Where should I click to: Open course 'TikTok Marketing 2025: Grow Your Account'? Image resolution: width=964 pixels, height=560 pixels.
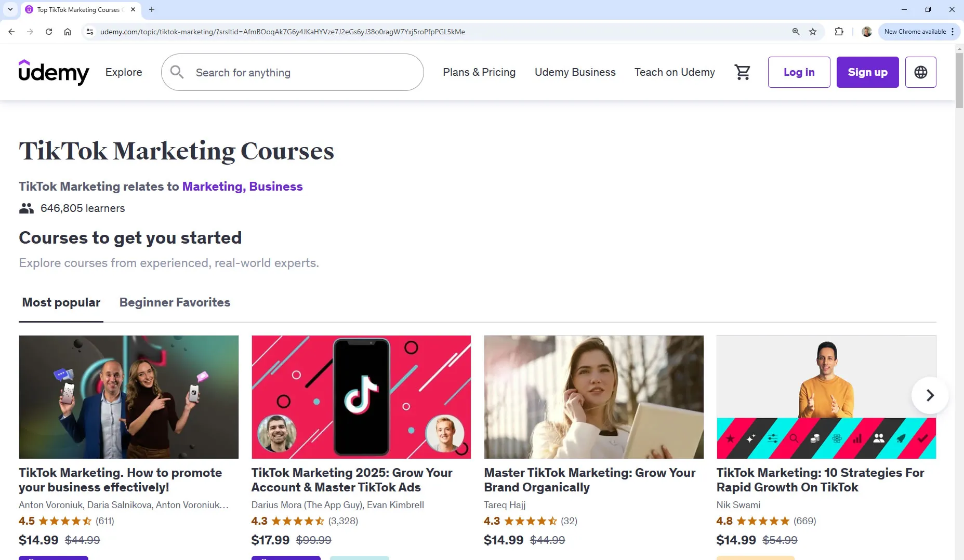click(352, 480)
